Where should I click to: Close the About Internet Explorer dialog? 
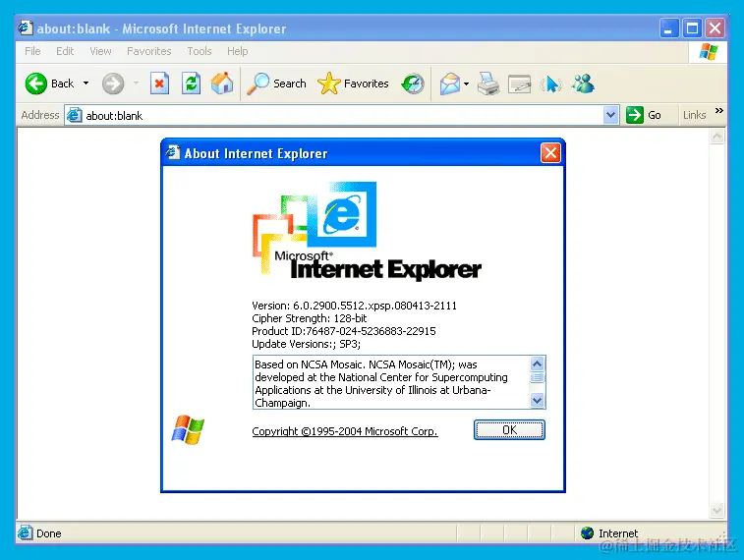[x=550, y=153]
